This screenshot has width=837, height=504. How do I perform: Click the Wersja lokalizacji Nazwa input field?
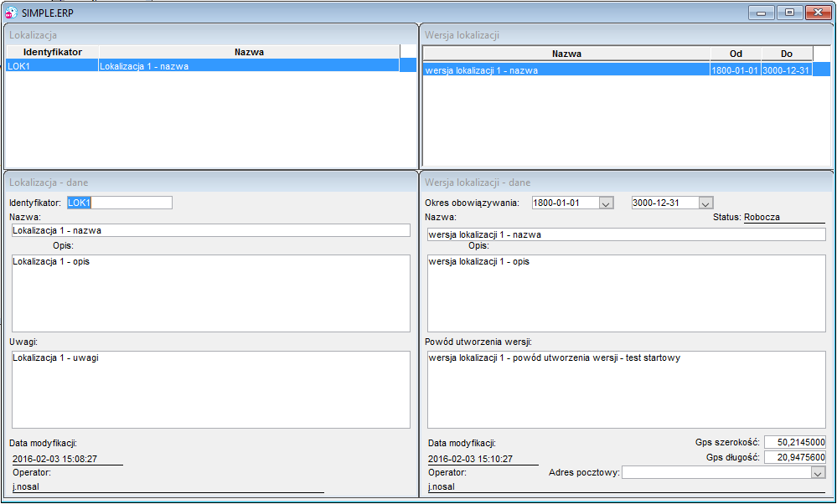(x=626, y=234)
